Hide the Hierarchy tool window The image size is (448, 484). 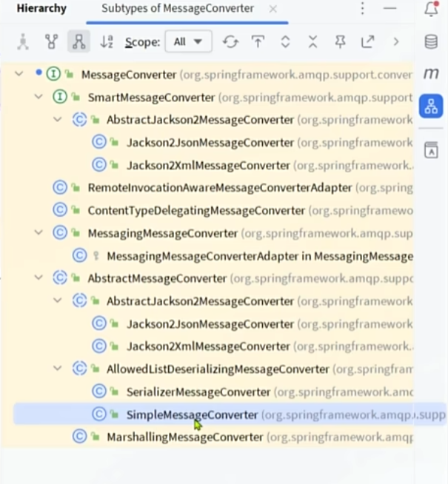(390, 8)
